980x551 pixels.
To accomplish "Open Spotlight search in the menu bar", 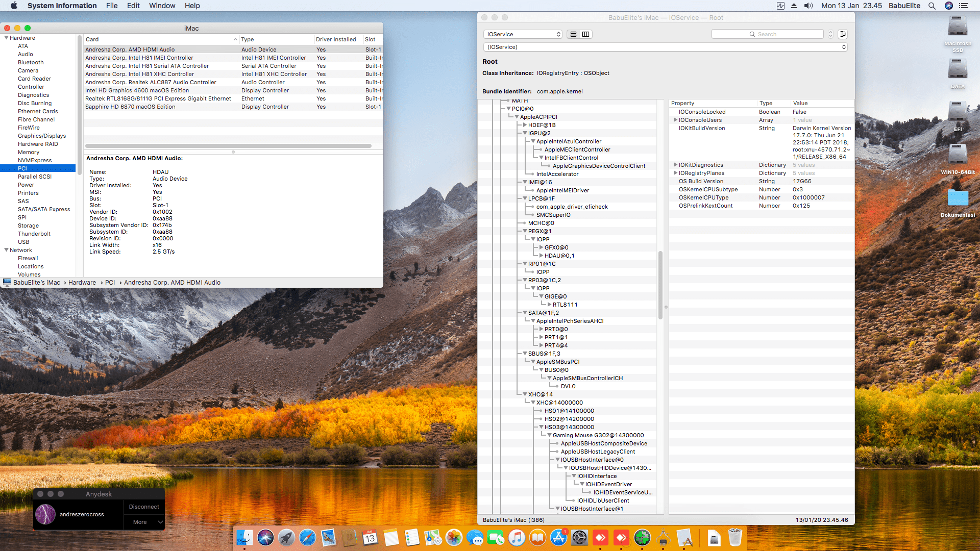I will (932, 6).
